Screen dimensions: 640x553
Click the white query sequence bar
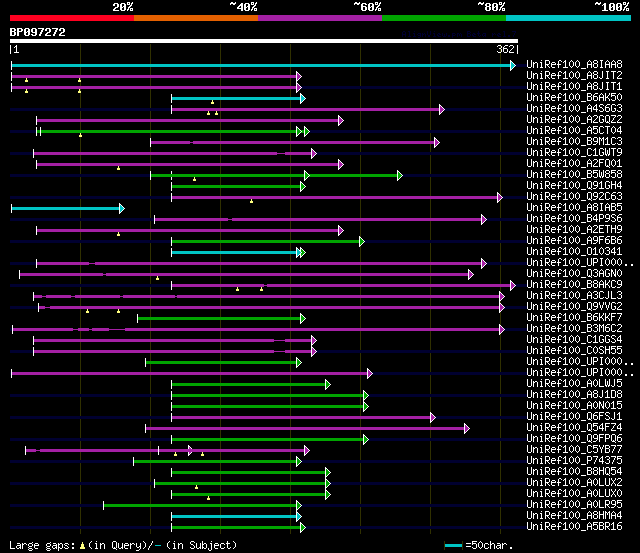[x=264, y=41]
